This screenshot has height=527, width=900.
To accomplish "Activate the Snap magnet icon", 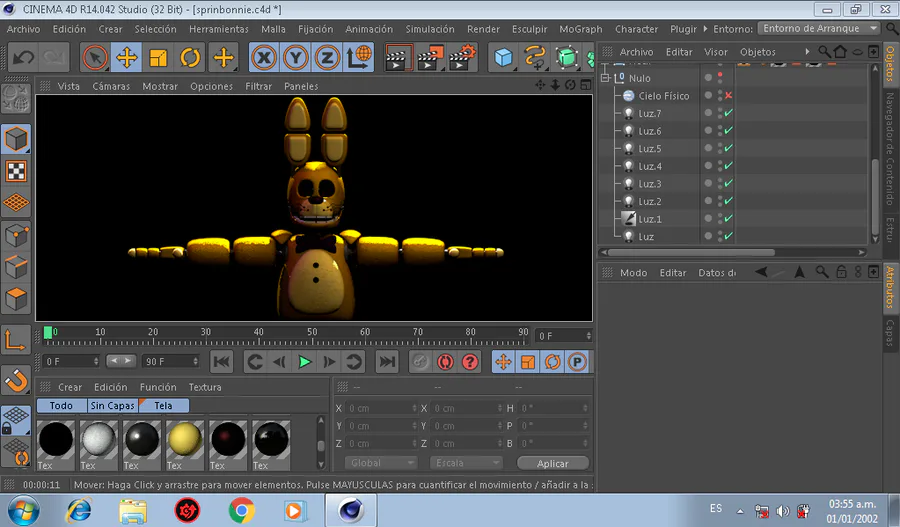I will tap(16, 380).
